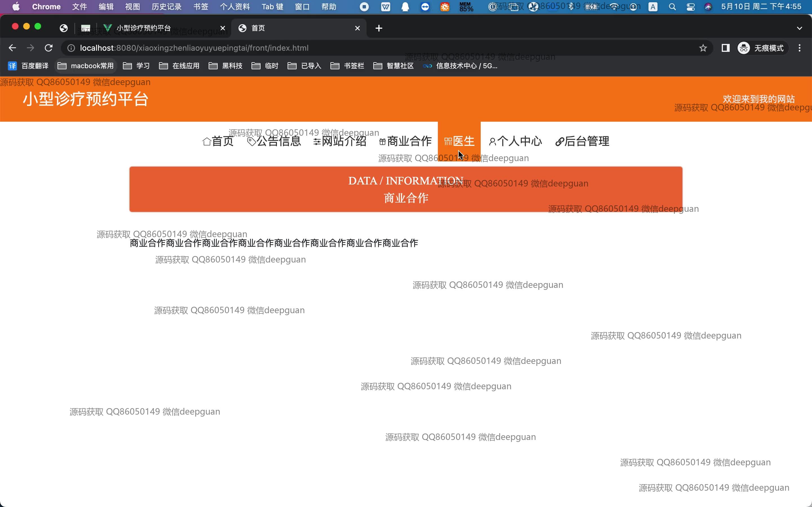This screenshot has height=507, width=812.
Task: Expand the tab search chevron
Action: point(799,28)
